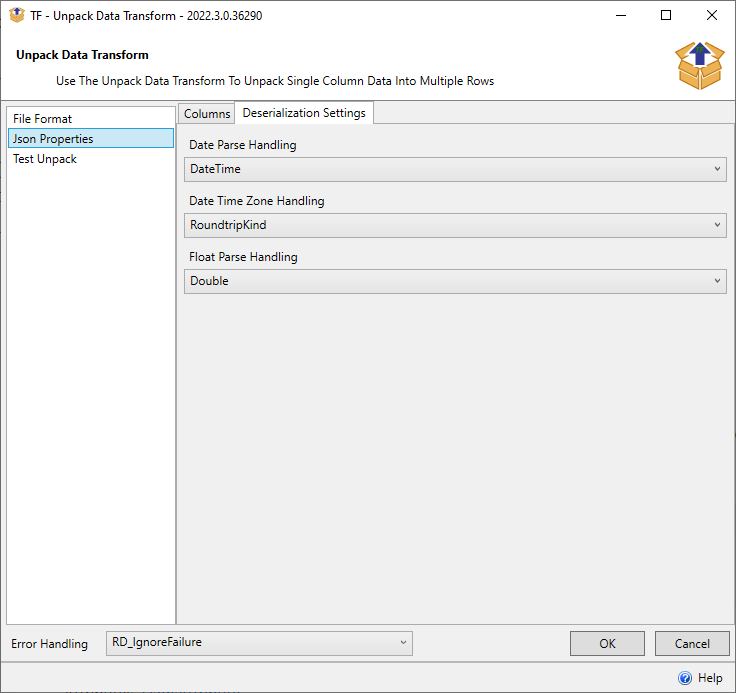The image size is (736, 693).
Task: Select File Format in the left list
Action: pos(43,119)
